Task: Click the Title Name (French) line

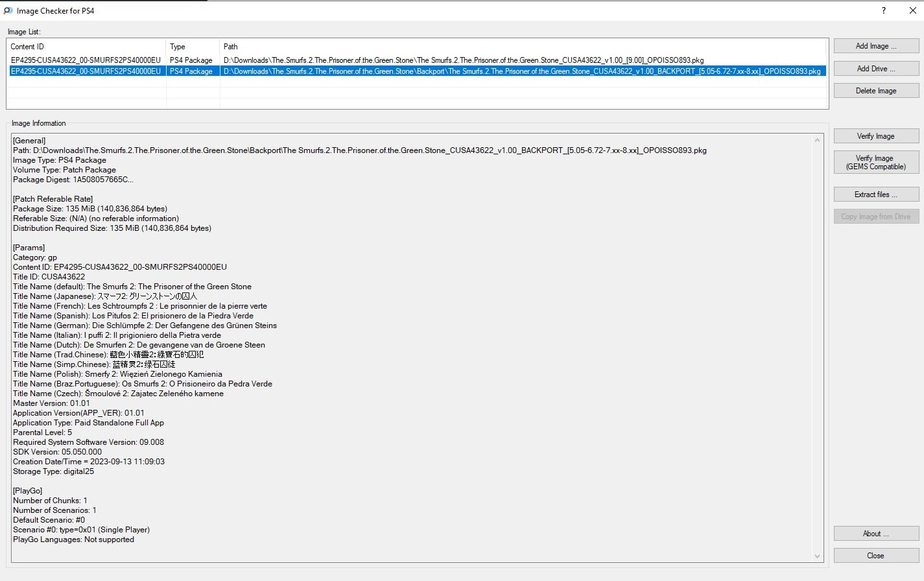Action: 140,306
